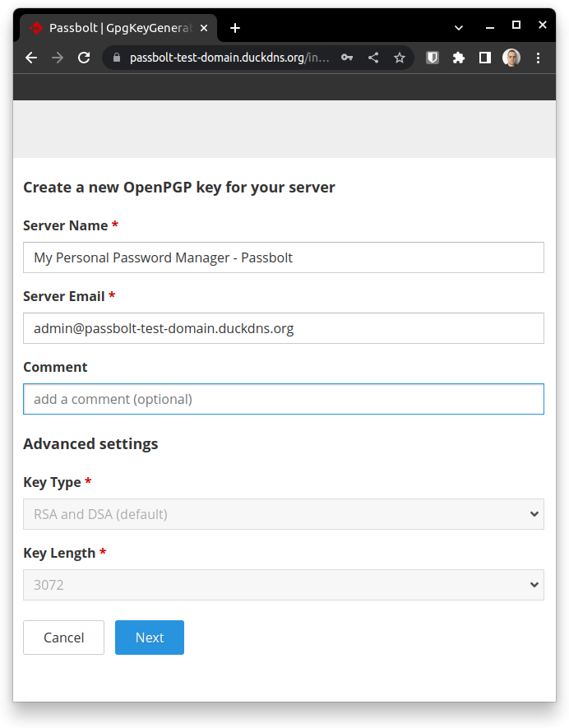View site info via padlock icon
Screen dimensions: 569x728
coord(117,58)
